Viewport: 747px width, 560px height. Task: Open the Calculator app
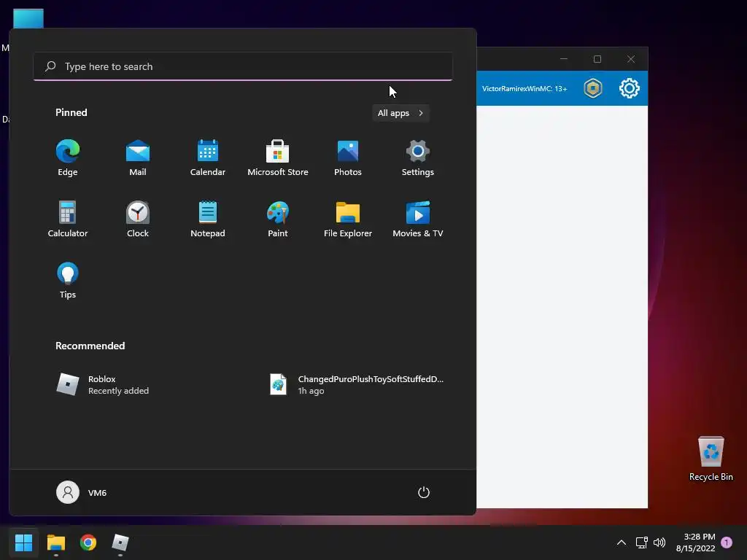tap(68, 219)
